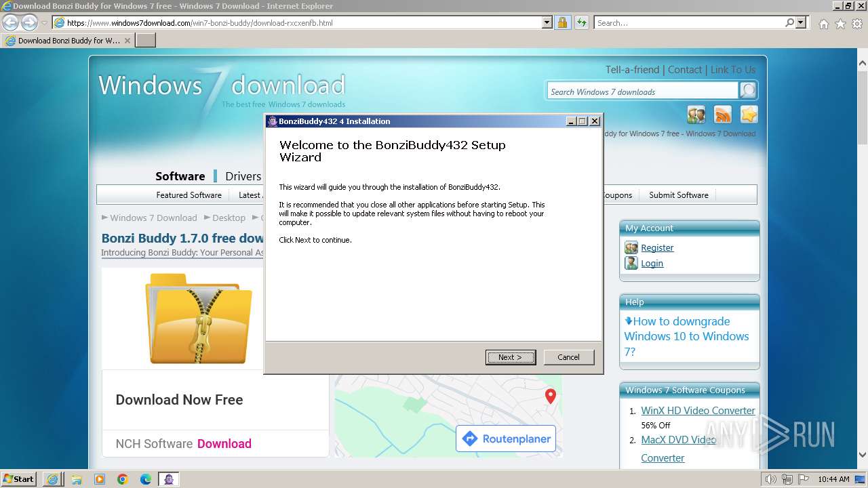
Task: Click the browser forward arrow
Action: [x=29, y=22]
